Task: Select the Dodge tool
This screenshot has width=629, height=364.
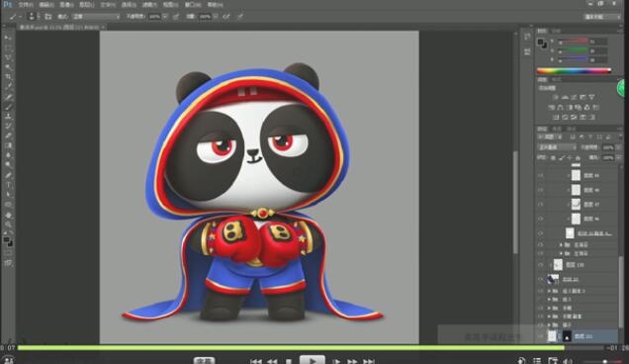Action: point(8,165)
